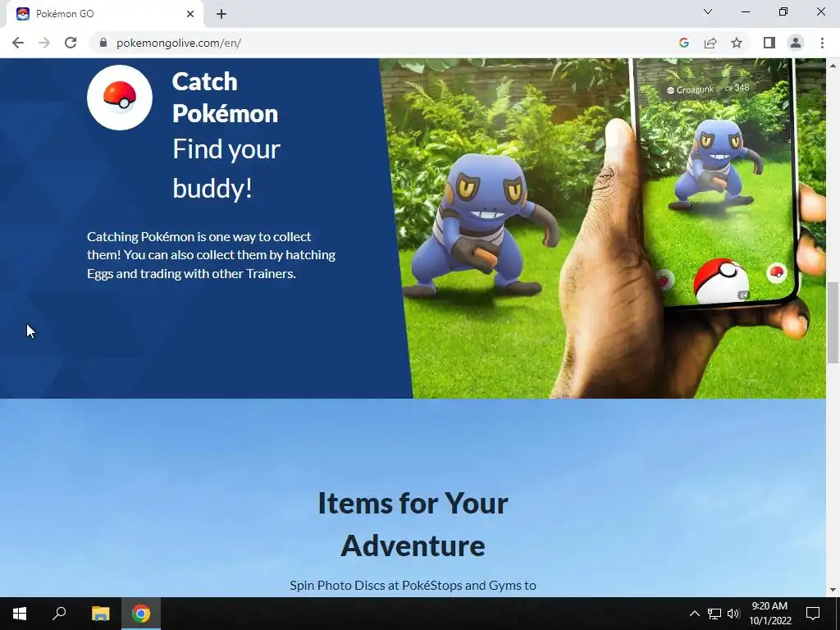Click the 'Catching Pokémon is one way' paragraph
The height and width of the screenshot is (630, 840).
pyautogui.click(x=211, y=255)
